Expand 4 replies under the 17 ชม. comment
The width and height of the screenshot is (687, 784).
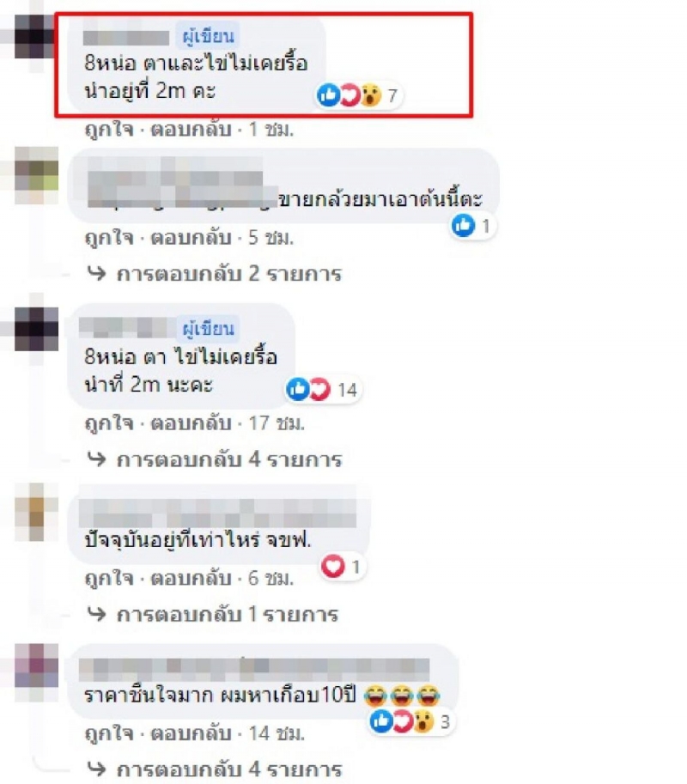215,459
